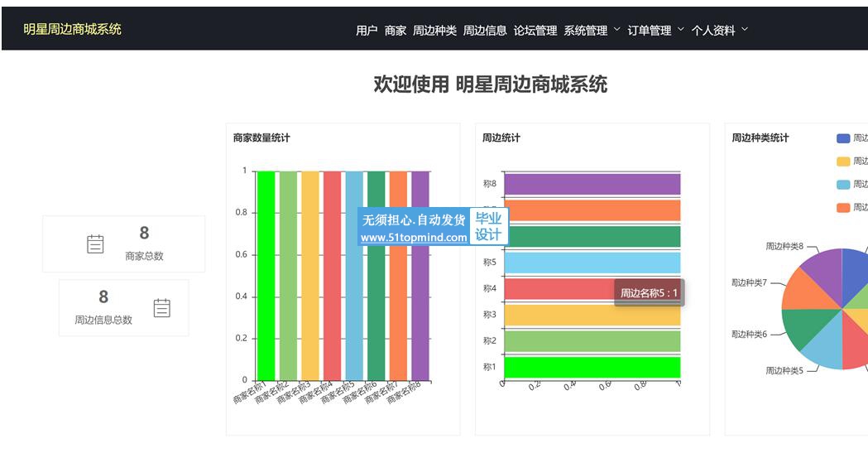Viewport: 868px width, 453px height.
Task: Click the 0.8 y-axis label in 商家数量统计
Action: pyautogui.click(x=241, y=212)
